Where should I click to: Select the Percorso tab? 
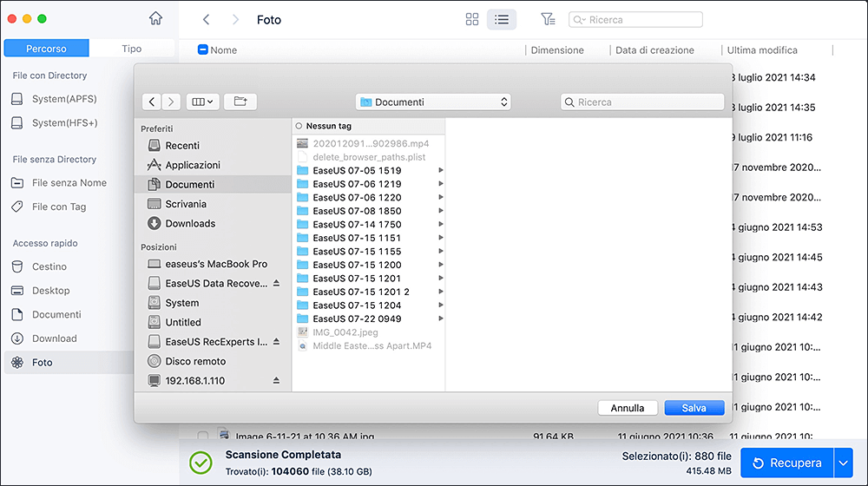47,48
